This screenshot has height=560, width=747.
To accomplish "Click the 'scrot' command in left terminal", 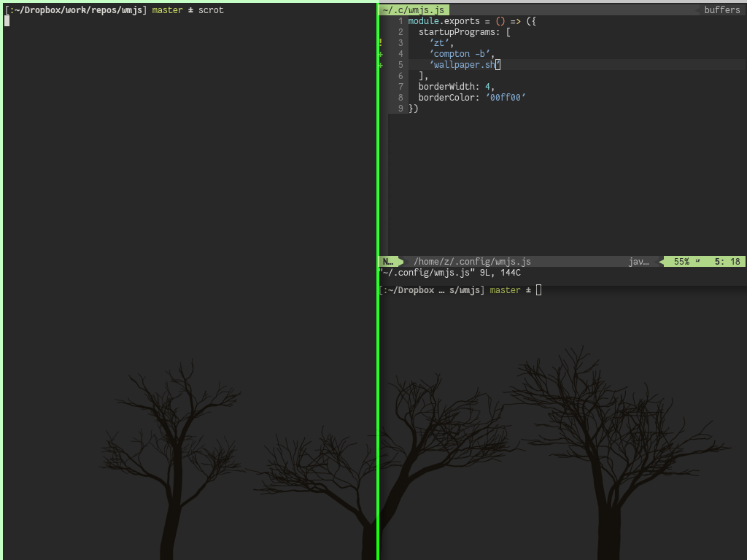I will coord(211,10).
